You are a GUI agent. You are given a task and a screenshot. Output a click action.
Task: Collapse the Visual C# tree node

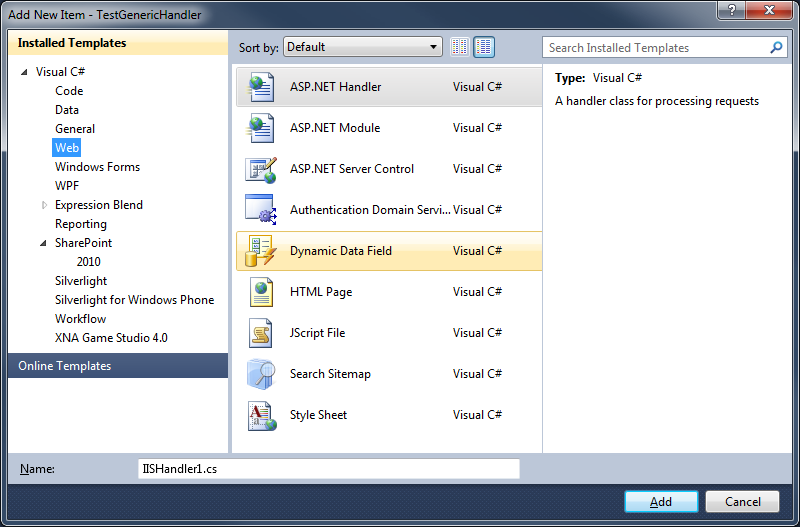[x=24, y=72]
